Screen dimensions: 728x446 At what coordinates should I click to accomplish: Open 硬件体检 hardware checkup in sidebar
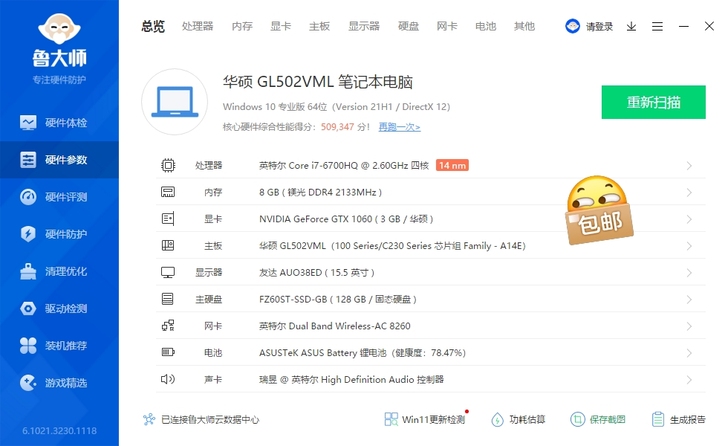coord(59,123)
